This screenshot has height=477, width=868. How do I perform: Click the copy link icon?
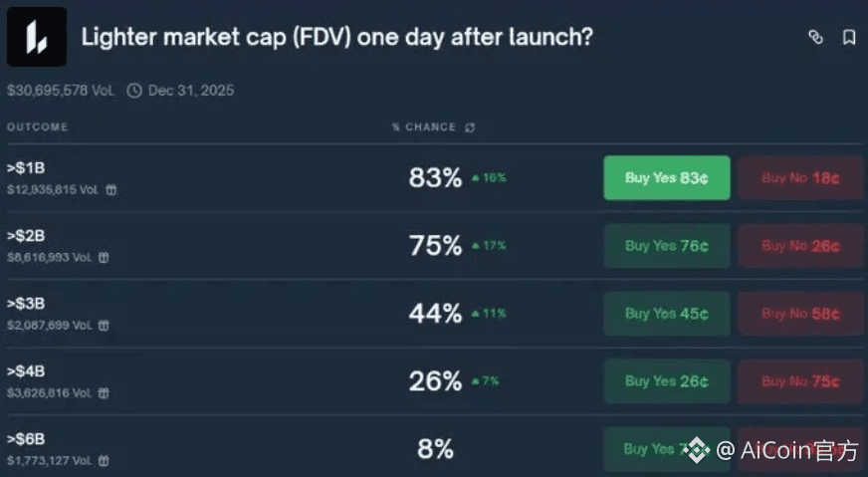click(815, 38)
